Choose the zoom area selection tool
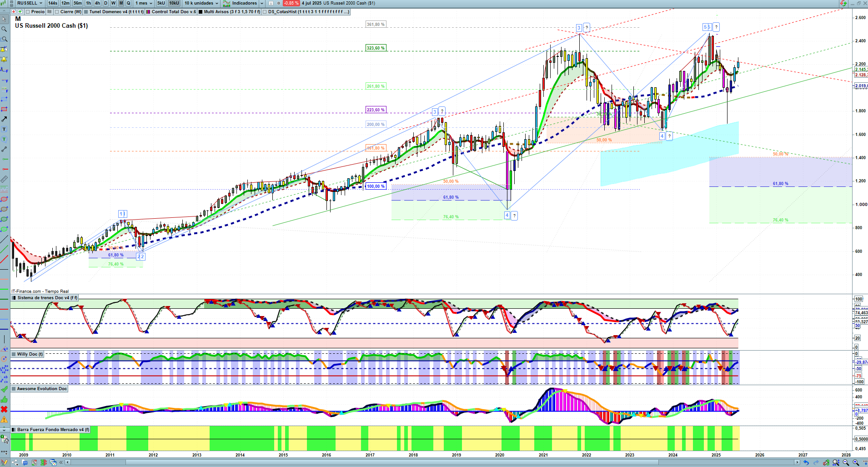 [x=4, y=39]
